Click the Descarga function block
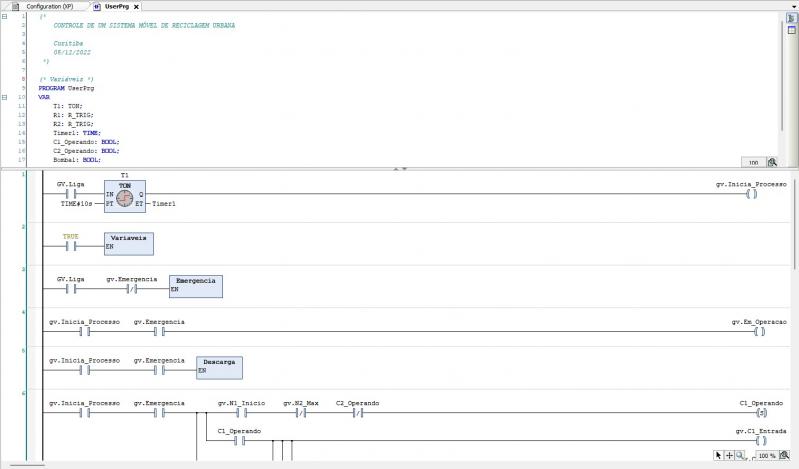 pyautogui.click(x=218, y=366)
